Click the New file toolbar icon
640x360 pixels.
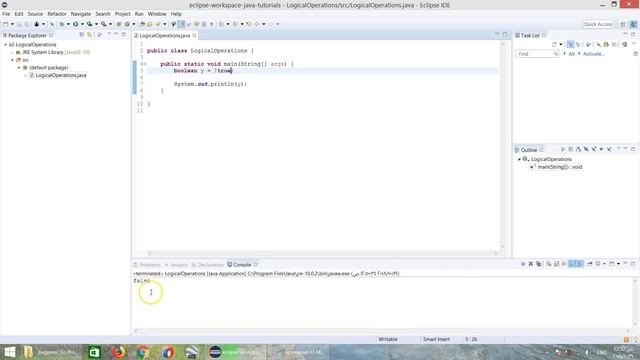coord(5,24)
